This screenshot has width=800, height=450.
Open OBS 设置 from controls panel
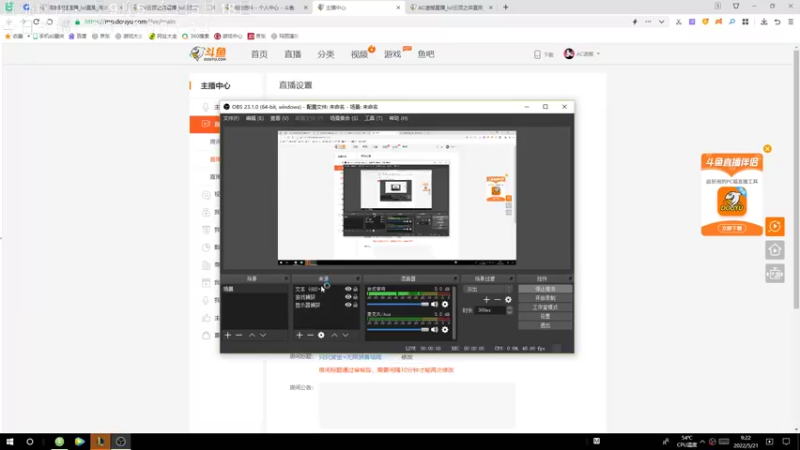(545, 316)
